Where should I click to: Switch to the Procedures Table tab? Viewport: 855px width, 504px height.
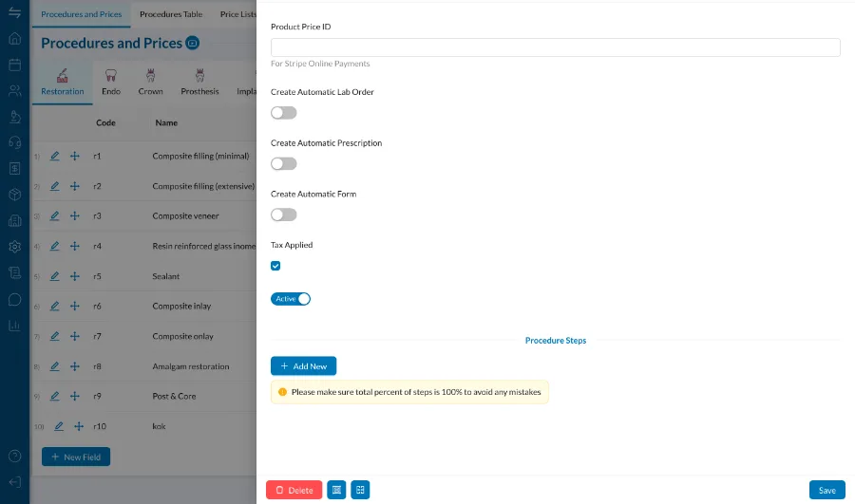(171, 14)
